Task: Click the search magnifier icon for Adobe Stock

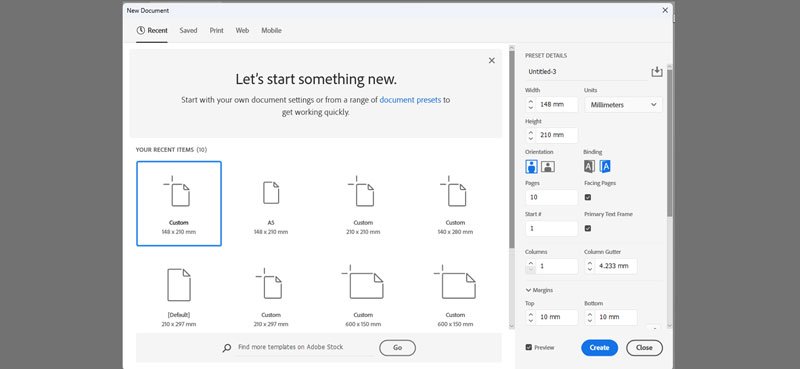Action: click(x=227, y=348)
